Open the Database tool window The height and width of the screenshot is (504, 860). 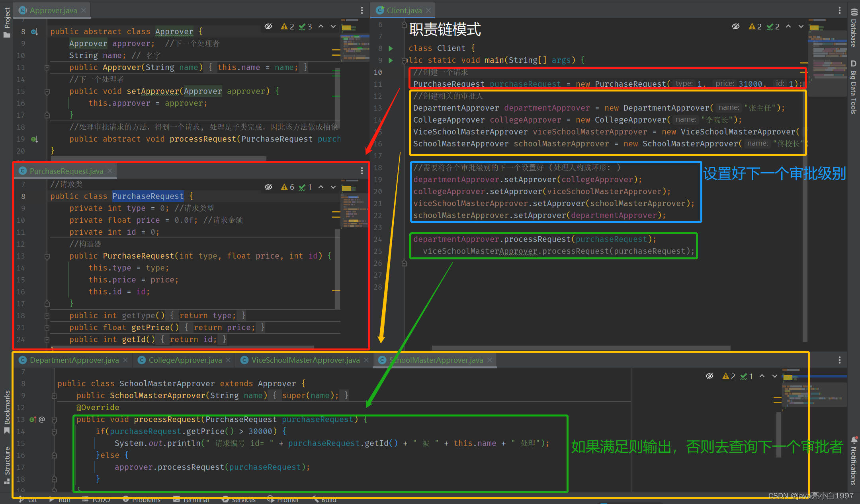(854, 28)
